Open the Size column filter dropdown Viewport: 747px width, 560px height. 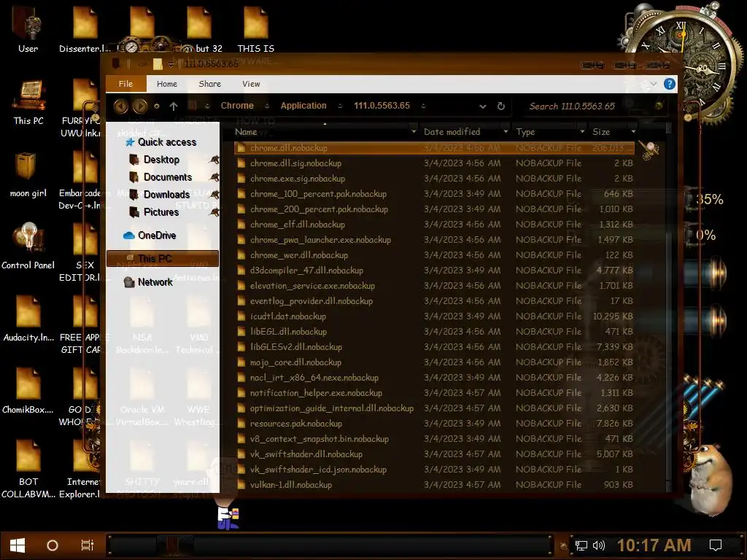point(633,131)
